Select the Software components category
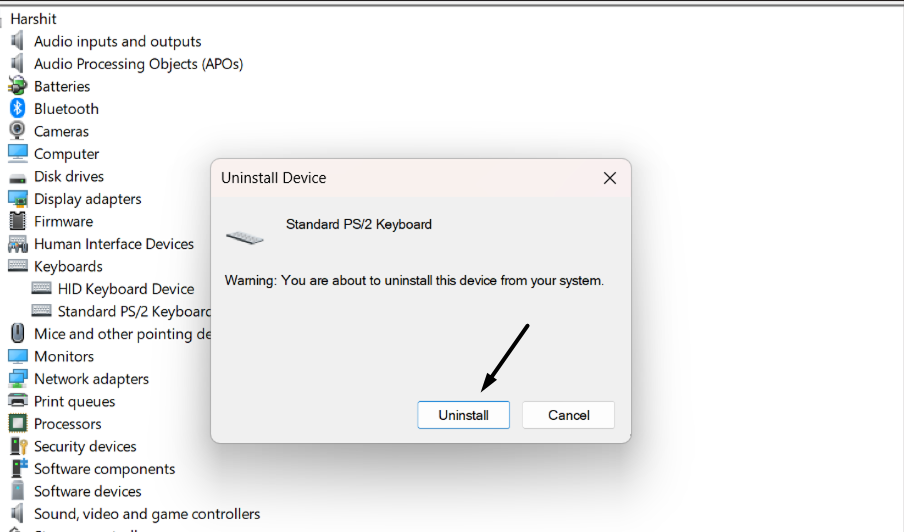This screenshot has height=532, width=904. click(x=104, y=469)
